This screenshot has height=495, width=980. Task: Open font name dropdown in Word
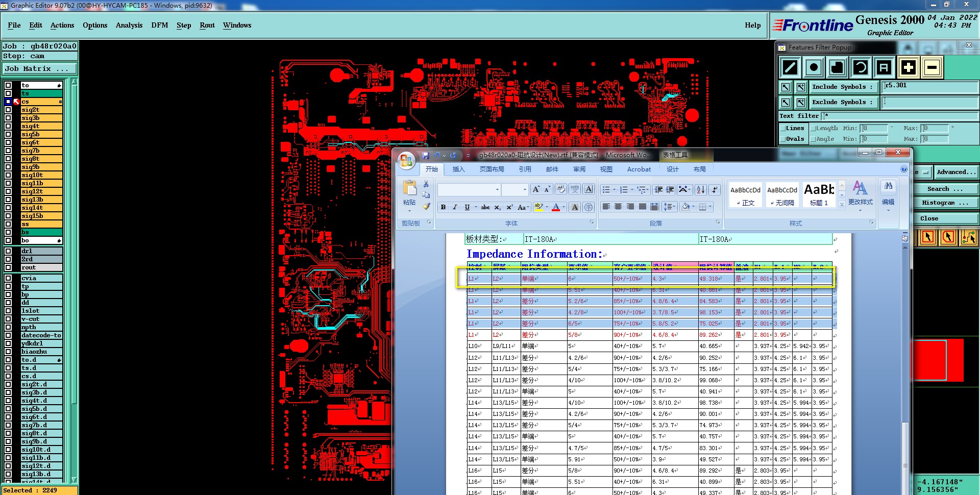(x=497, y=190)
